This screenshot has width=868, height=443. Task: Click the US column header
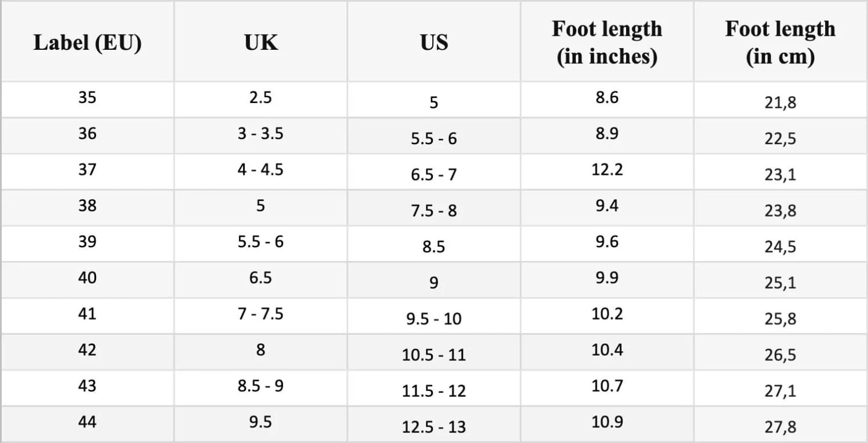pyautogui.click(x=434, y=43)
